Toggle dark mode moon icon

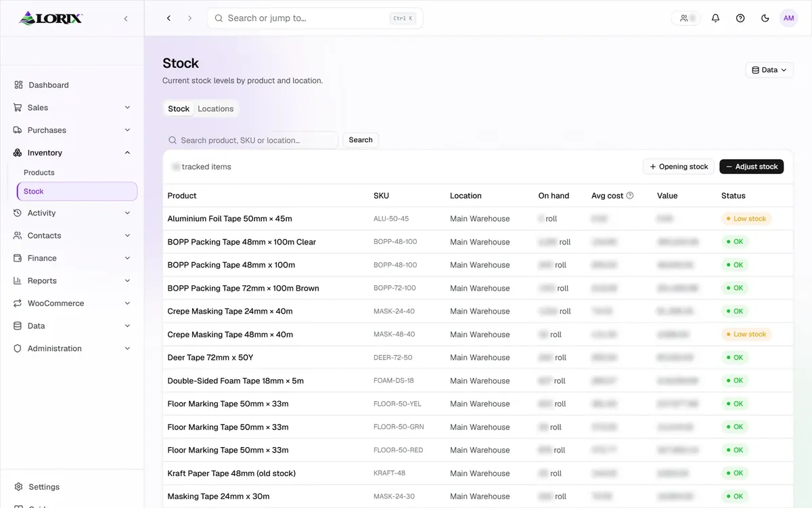(765, 18)
